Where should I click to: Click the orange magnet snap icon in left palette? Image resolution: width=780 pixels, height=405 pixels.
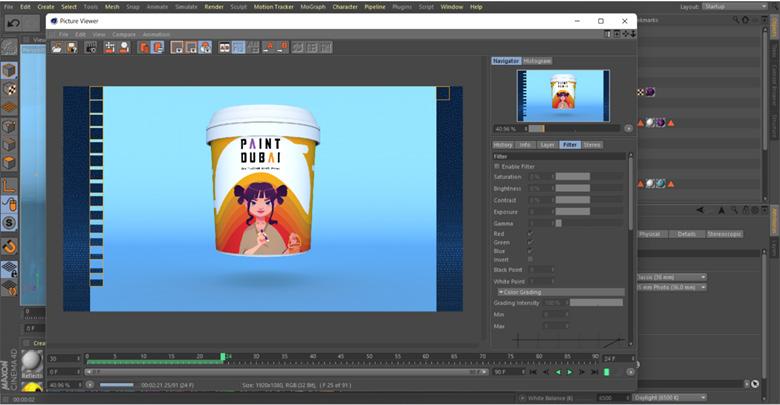point(9,246)
